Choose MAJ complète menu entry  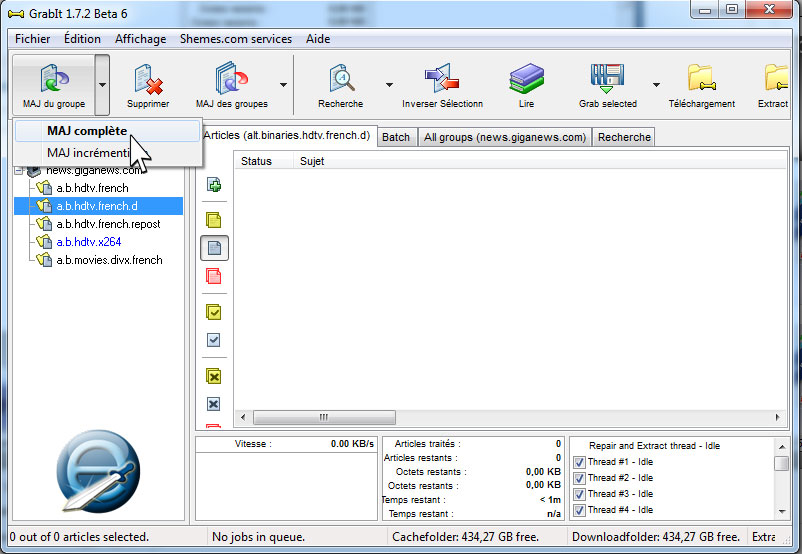click(107, 131)
